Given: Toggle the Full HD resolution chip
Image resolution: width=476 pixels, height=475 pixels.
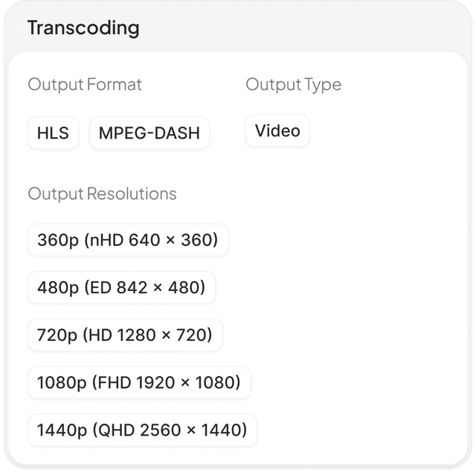Looking at the screenshot, I should 139,382.
